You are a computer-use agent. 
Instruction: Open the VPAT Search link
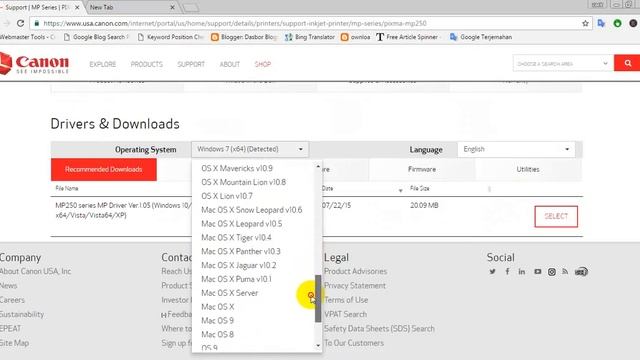[x=345, y=314]
